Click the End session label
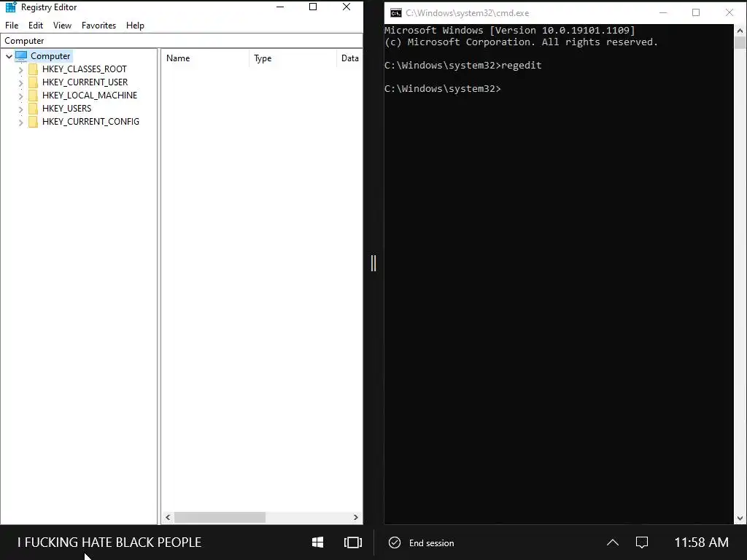This screenshot has height=560, width=747. click(431, 542)
